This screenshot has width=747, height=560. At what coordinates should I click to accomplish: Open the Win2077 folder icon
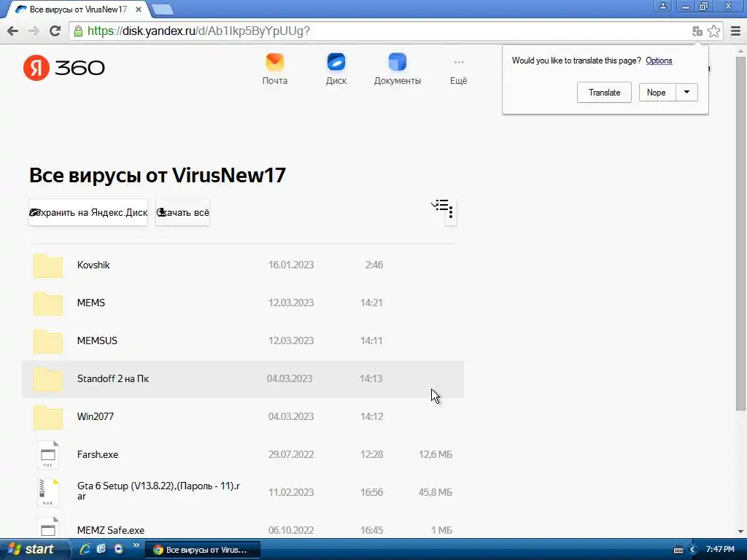(x=48, y=417)
